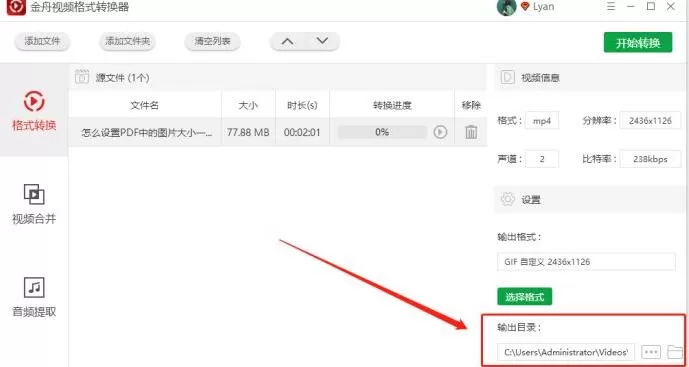Click the 金舟视频格式转换器 app logo icon

15,6
